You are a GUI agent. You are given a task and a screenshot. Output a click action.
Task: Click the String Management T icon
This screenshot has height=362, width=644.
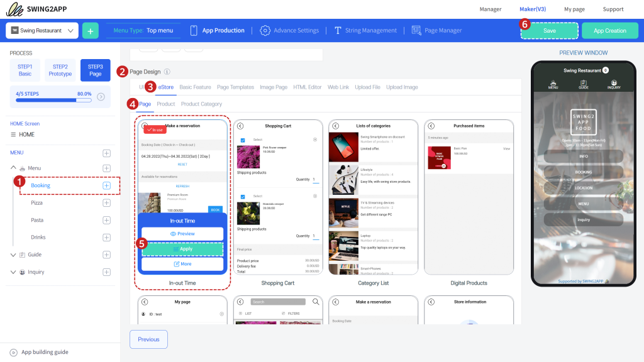pos(338,30)
